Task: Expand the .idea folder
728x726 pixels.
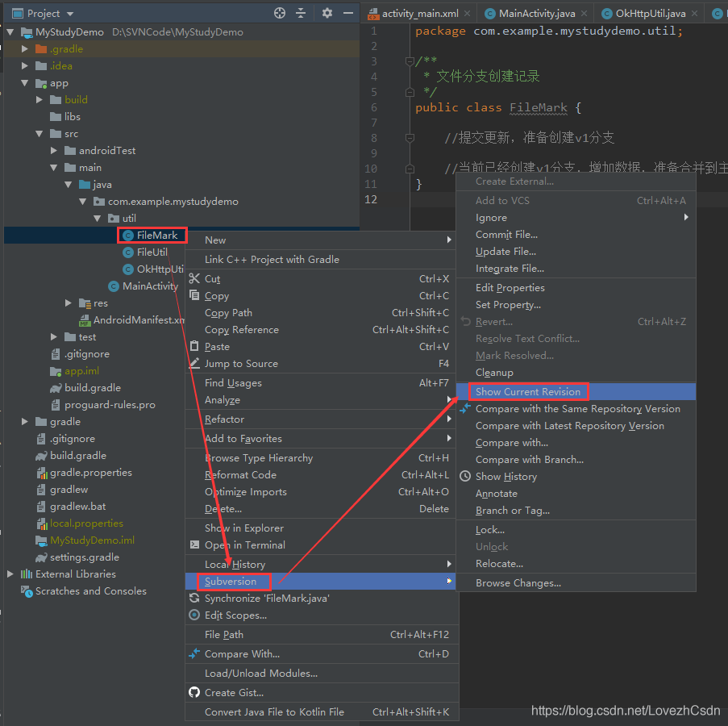Action: (25, 65)
